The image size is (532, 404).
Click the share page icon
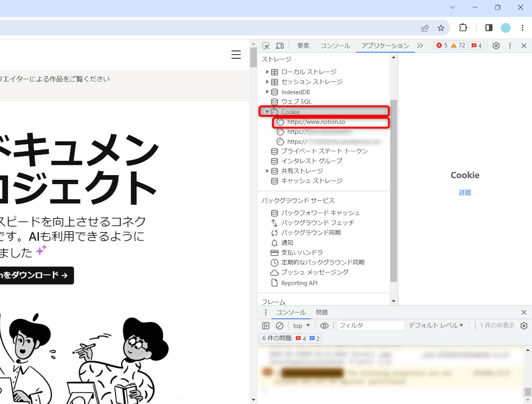point(425,28)
